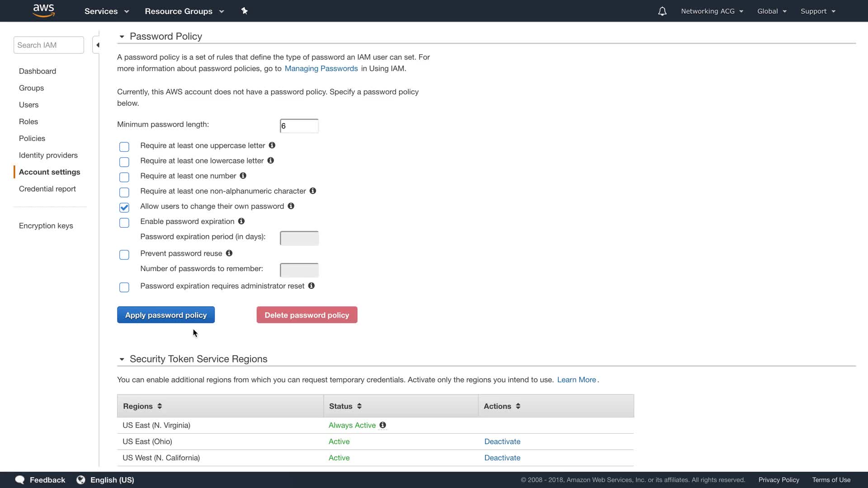Go to Users in the sidebar
The height and width of the screenshot is (488, 868).
coord(28,105)
